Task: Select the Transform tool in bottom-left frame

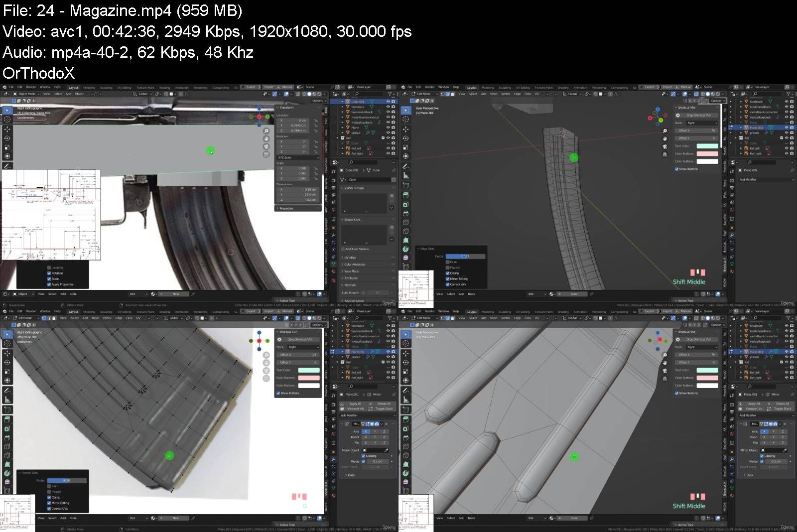Action: tap(7, 381)
